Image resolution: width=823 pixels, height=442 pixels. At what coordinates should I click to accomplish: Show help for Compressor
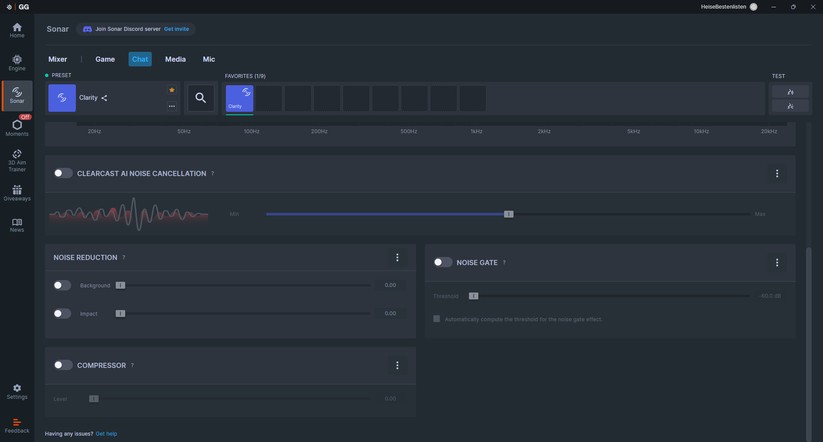click(132, 365)
